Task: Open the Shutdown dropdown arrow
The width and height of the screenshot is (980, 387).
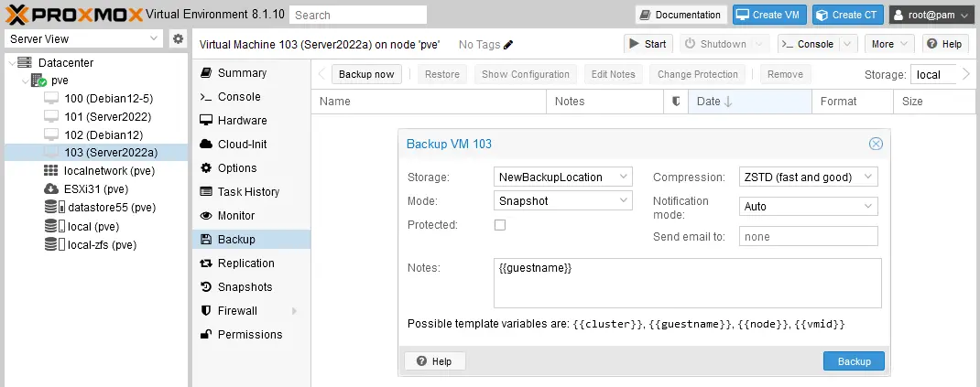Action: pos(760,44)
